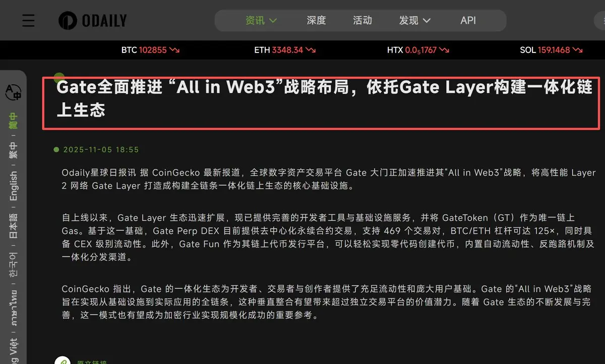Open the 深度 nav tab
This screenshot has width=605, height=364.
(317, 21)
